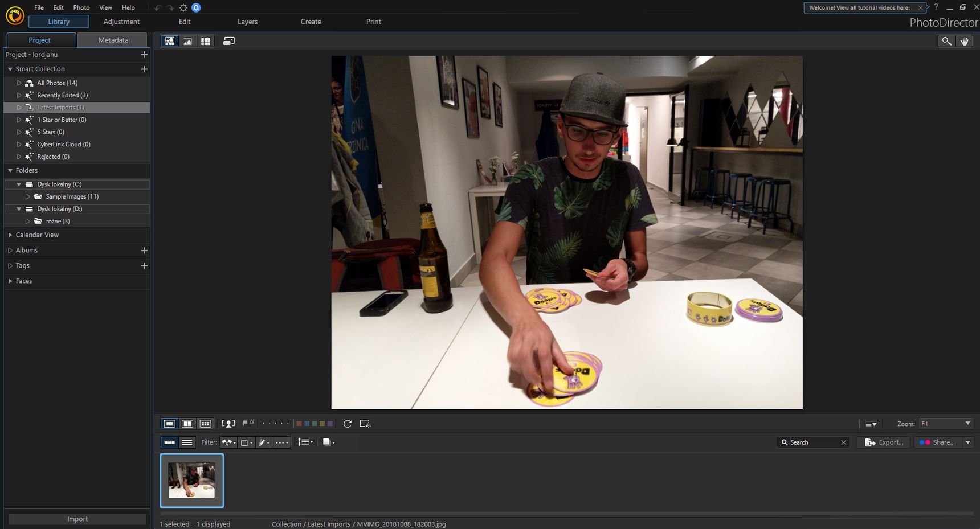This screenshot has height=529, width=980.
Task: Open the rating filter dropdown
Action: (x=282, y=442)
